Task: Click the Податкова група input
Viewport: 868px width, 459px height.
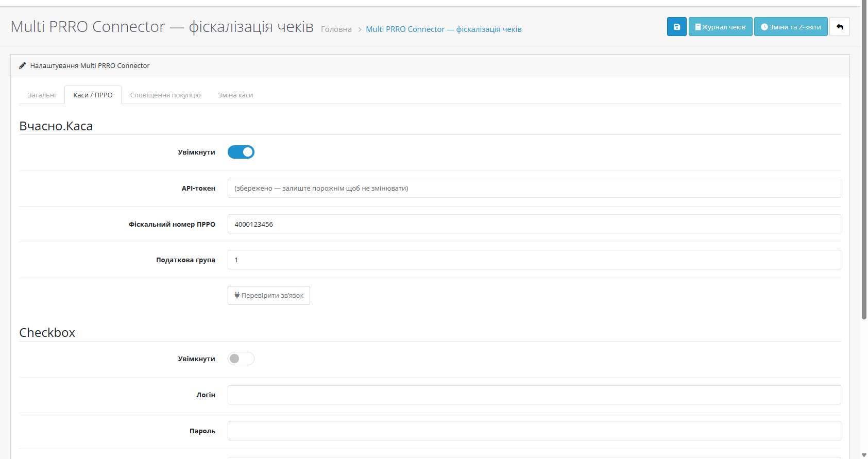Action: click(534, 260)
